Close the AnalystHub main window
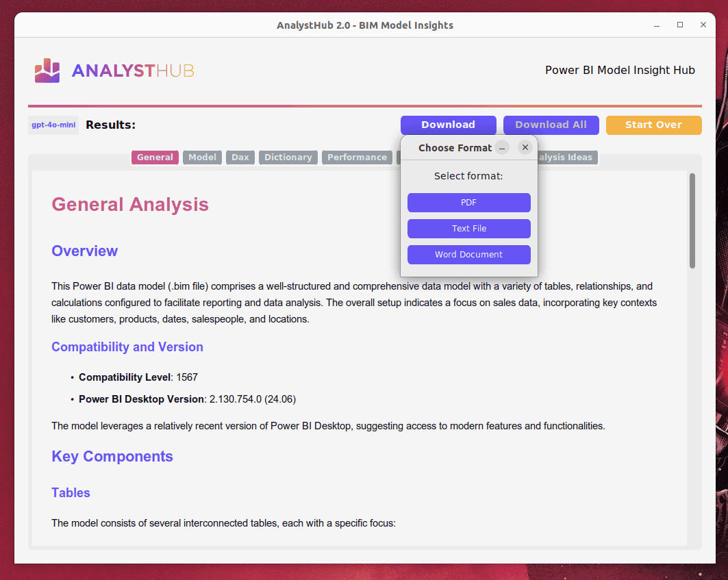This screenshot has height=580, width=728. pos(703,25)
